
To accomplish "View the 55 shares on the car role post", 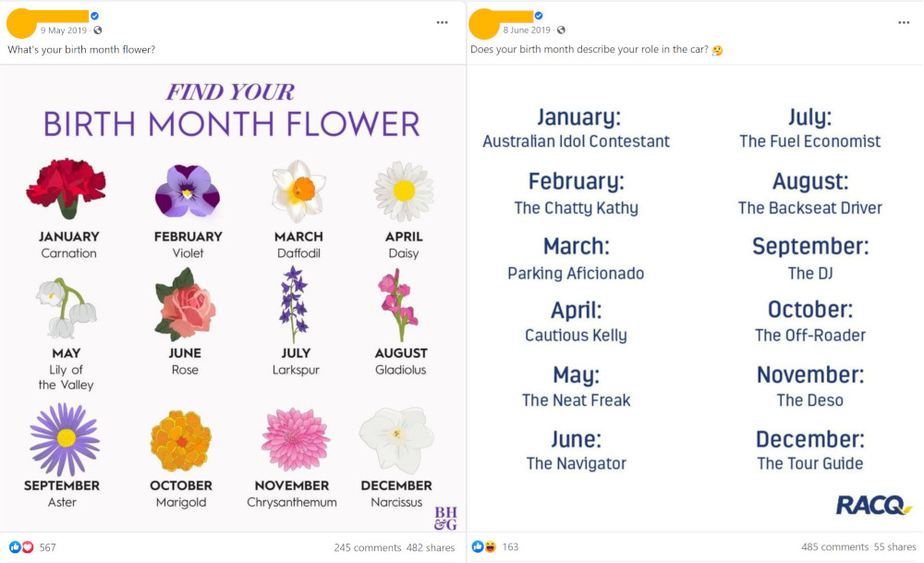I will tap(893, 547).
